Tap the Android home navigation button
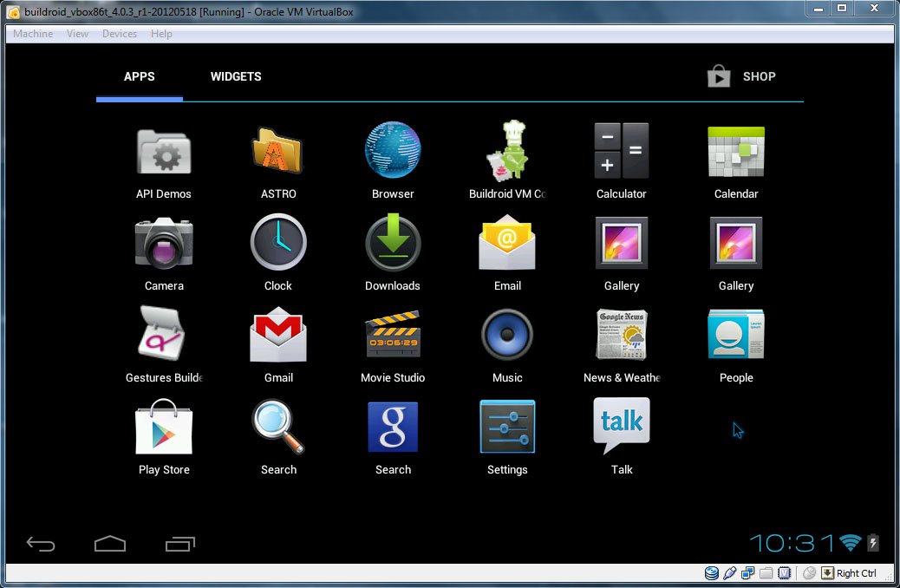 click(110, 543)
